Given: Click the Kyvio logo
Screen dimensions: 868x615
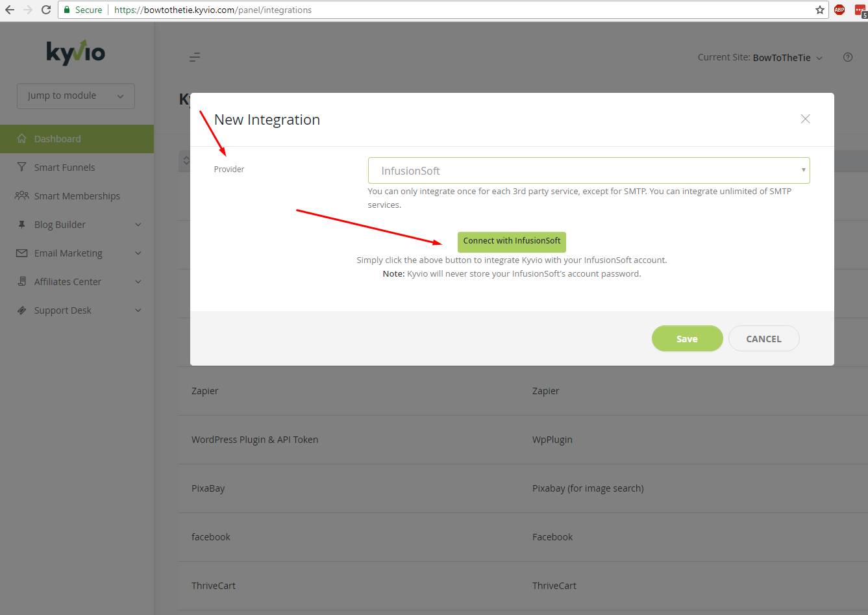Looking at the screenshot, I should tap(76, 53).
